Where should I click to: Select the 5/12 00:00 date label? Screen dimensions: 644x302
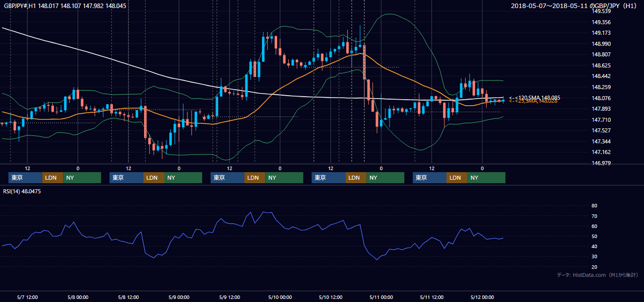click(482, 297)
